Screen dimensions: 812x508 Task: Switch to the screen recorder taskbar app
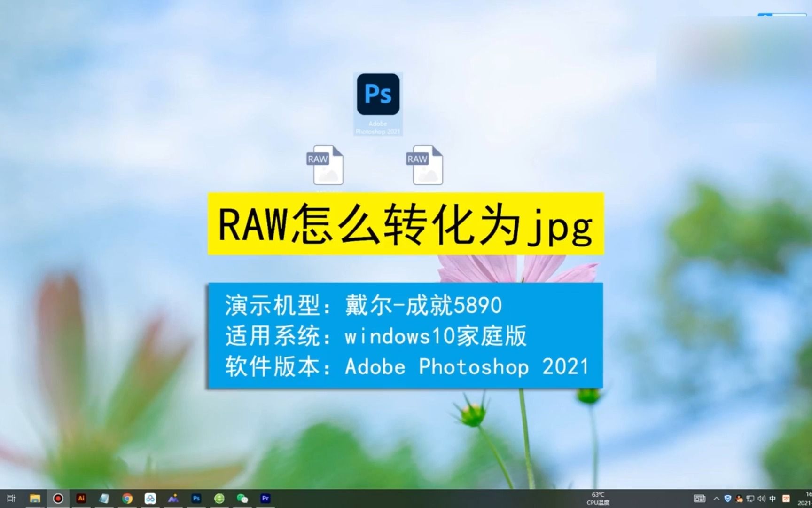tap(58, 499)
